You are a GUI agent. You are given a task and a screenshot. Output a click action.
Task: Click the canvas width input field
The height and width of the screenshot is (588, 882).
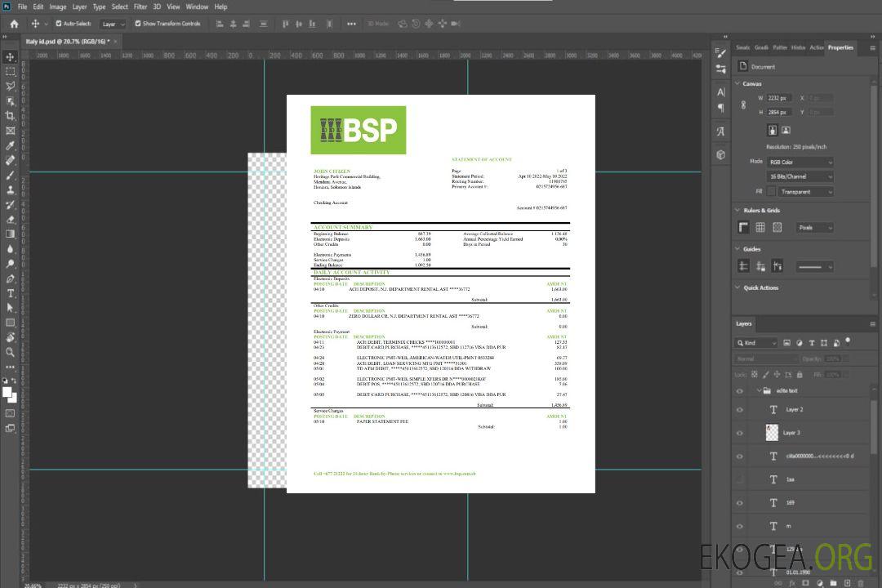779,98
